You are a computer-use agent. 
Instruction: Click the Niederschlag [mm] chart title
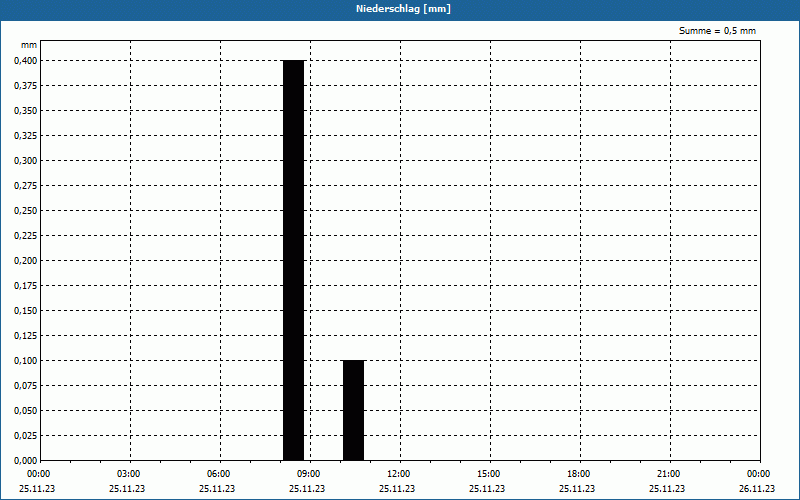[x=403, y=9]
